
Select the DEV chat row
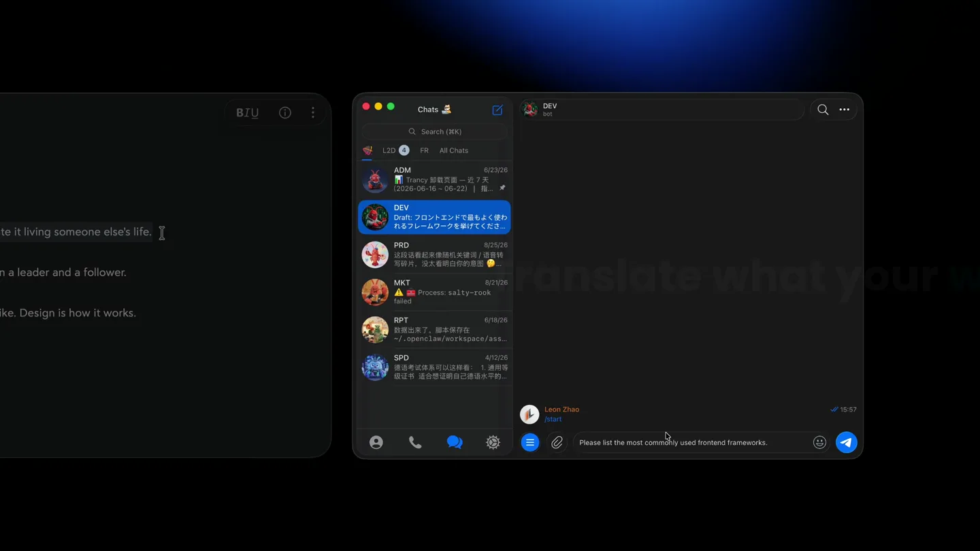click(435, 218)
